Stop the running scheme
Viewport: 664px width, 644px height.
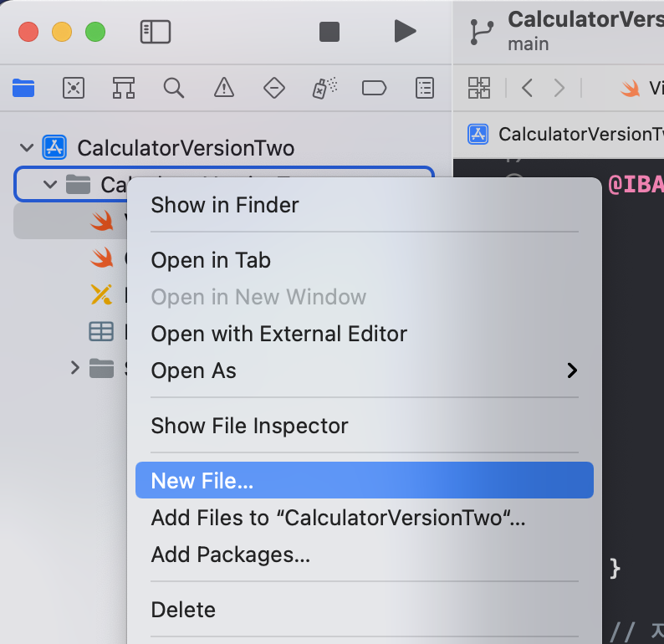pos(329,32)
